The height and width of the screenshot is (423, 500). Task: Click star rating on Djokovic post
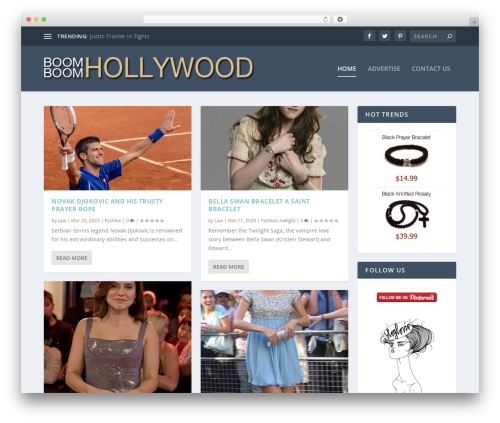(152, 221)
